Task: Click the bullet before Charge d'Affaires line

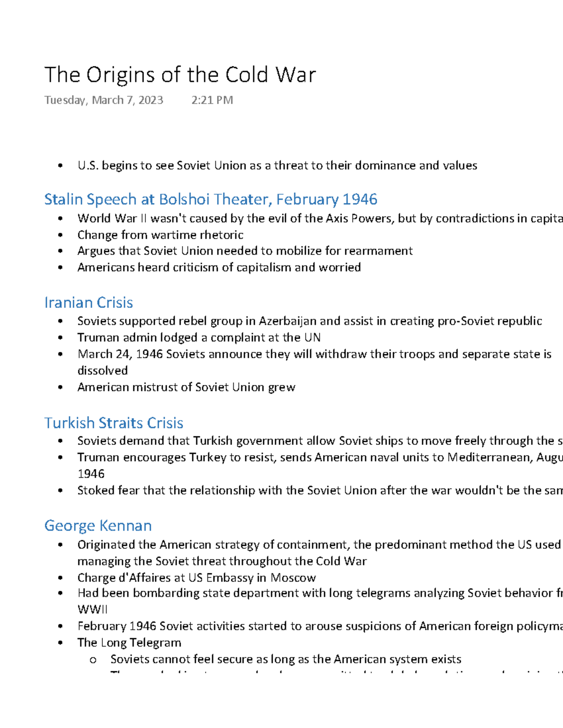Action: tap(60, 578)
